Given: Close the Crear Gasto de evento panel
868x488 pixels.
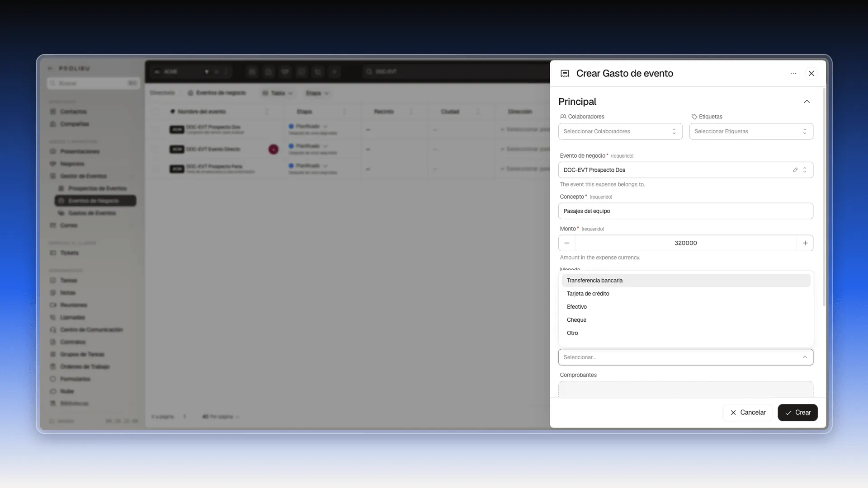Looking at the screenshot, I should point(811,73).
